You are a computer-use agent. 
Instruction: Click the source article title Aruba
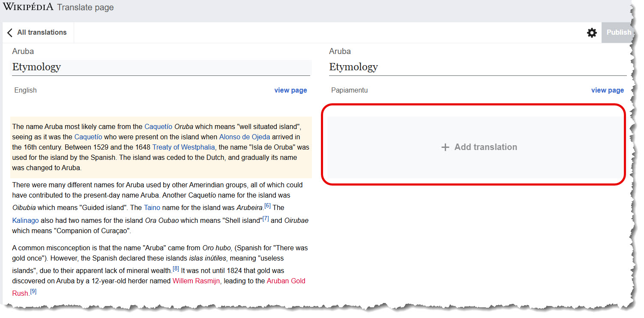(x=23, y=51)
